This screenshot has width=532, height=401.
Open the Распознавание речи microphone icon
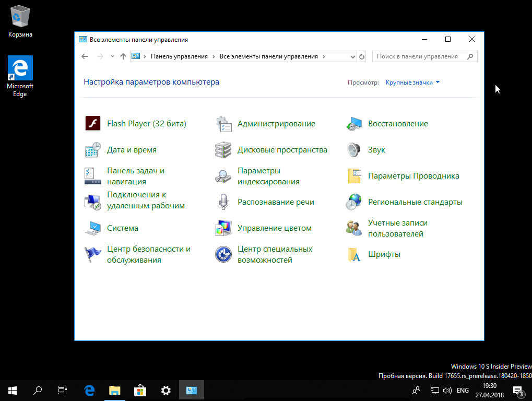click(223, 202)
